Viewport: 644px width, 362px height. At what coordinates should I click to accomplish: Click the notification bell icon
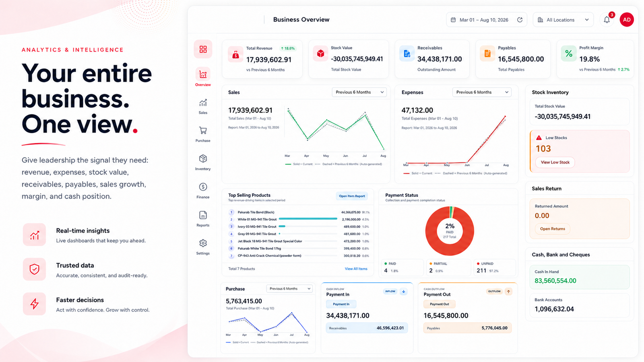[607, 20]
